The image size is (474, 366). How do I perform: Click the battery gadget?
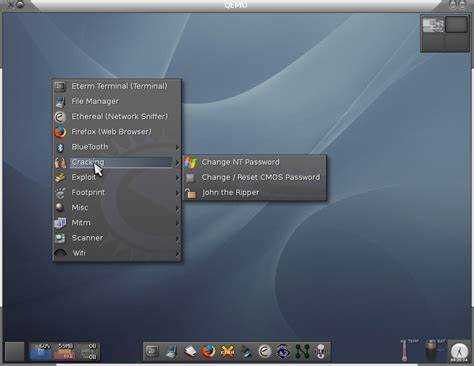click(x=432, y=351)
